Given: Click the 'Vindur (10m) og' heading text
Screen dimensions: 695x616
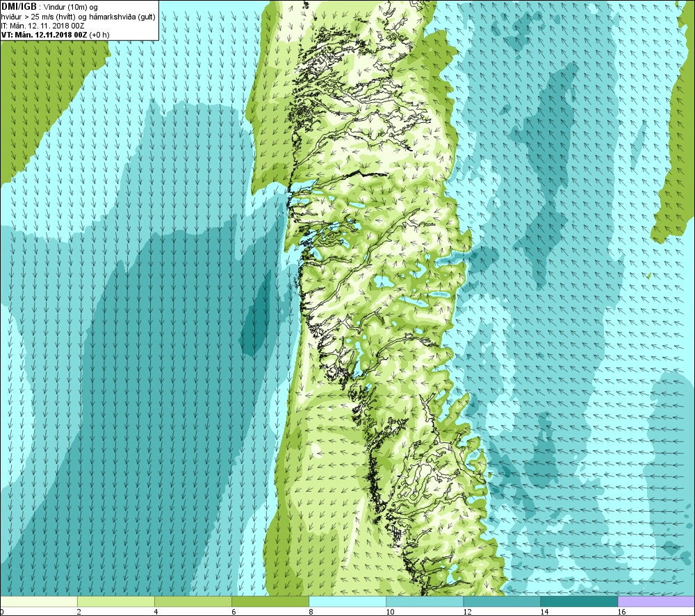Looking at the screenshot, I should (71, 8).
